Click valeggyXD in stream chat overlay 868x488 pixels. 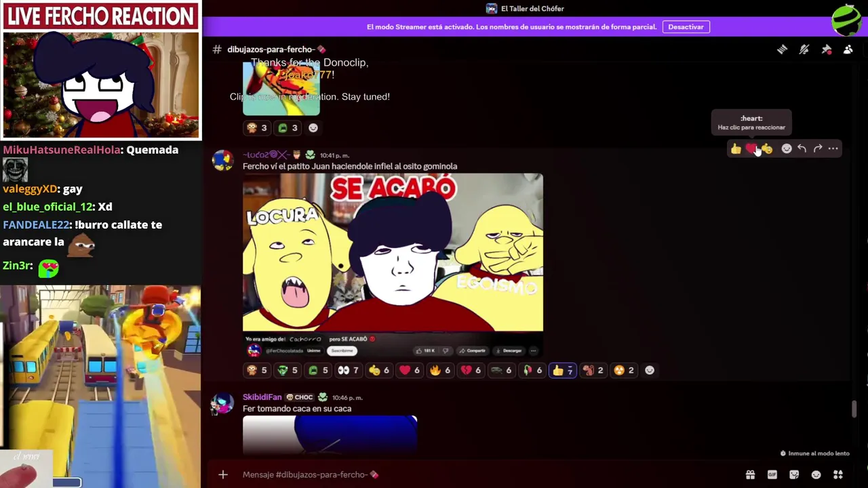click(30, 189)
